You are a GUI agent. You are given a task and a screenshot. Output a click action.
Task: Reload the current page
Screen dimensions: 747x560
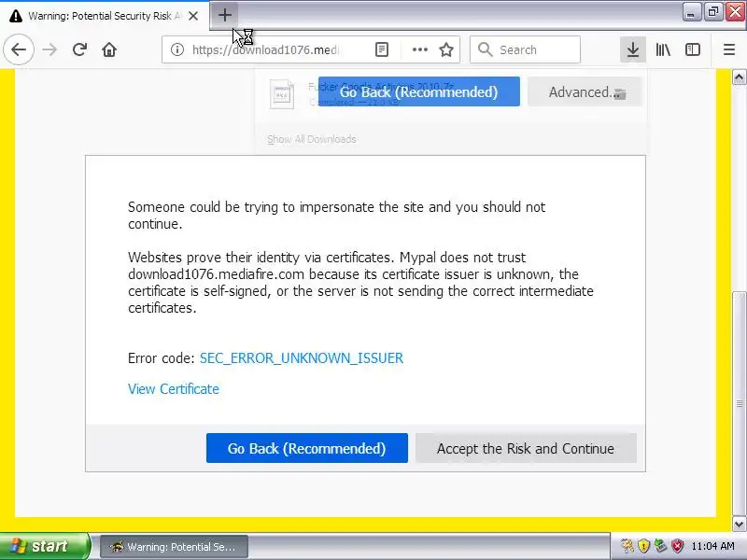pos(79,49)
